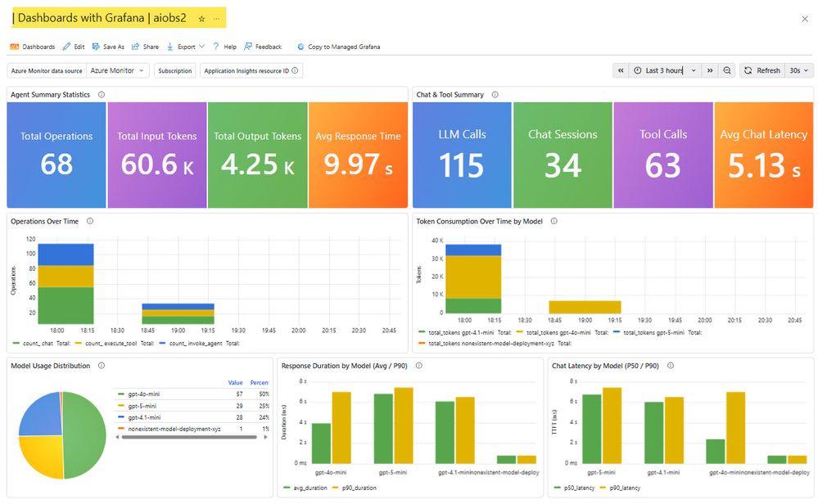Shift time range backward with double-left arrows

coord(621,71)
